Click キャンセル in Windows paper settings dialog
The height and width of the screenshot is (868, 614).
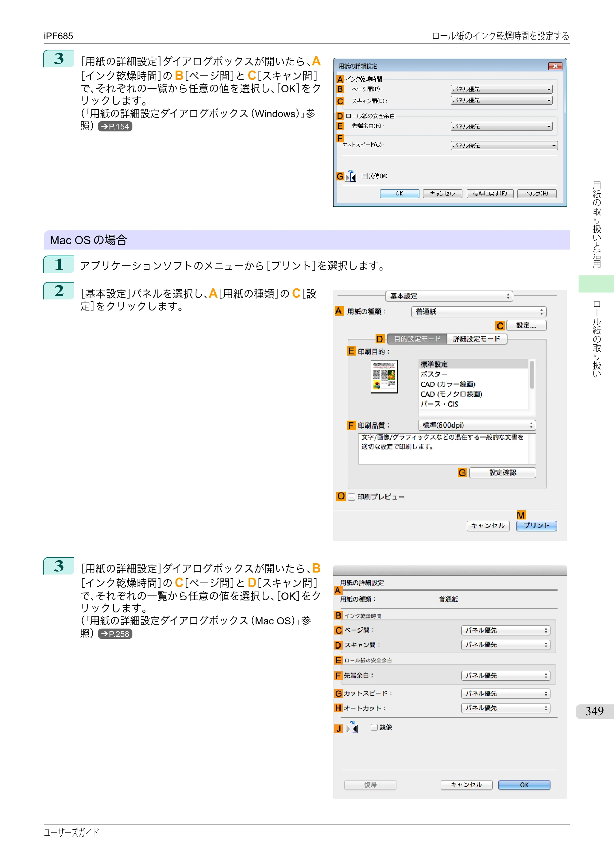click(x=442, y=194)
